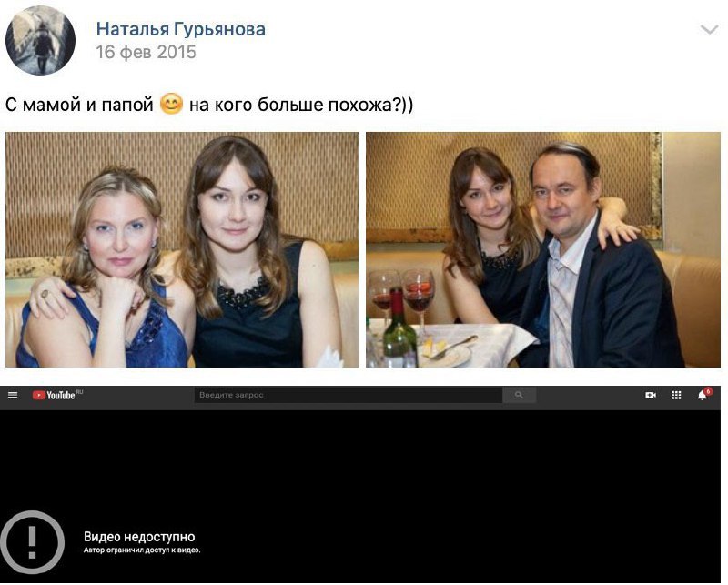This screenshot has width=728, height=585.
Task: Click the post caption text
Action: 209,105
